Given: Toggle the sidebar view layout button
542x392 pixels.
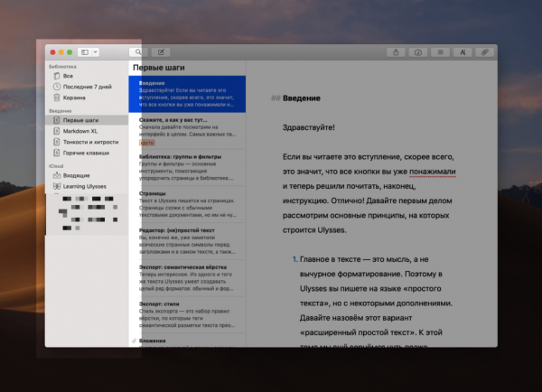Looking at the screenshot, I should (85, 52).
